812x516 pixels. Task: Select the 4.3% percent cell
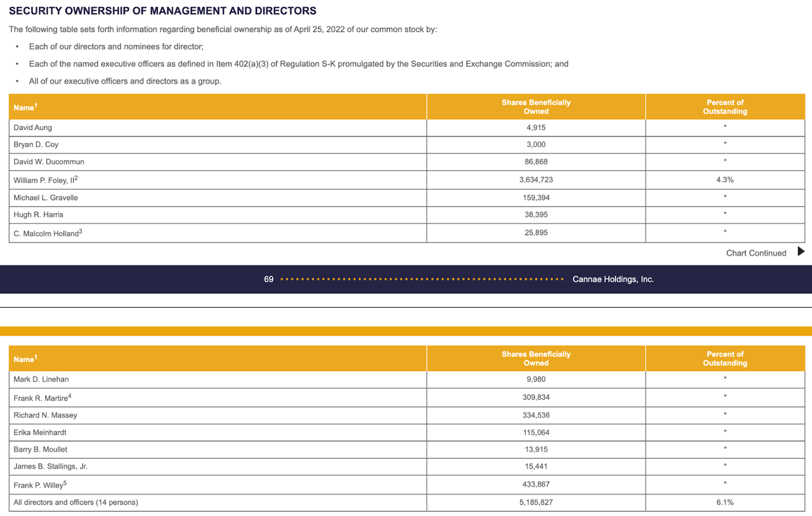[725, 180]
